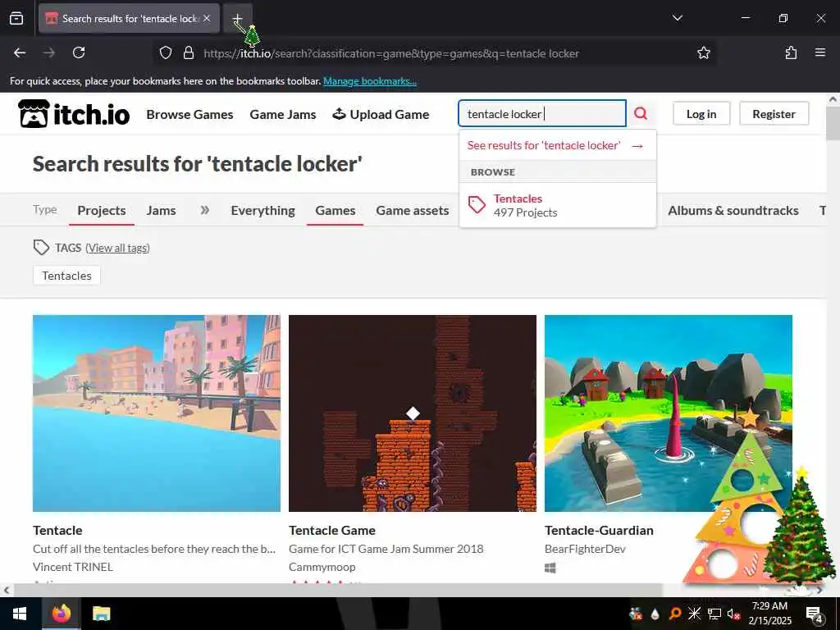Go forward with the toolbar arrow
The height and width of the screenshot is (630, 840).
point(49,52)
